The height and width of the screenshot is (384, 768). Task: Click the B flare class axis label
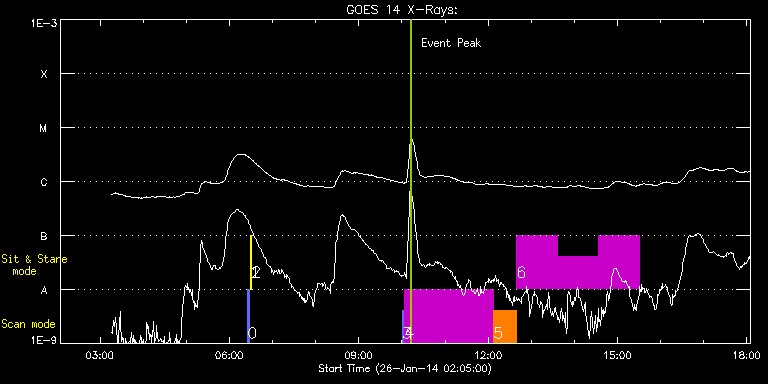44,236
